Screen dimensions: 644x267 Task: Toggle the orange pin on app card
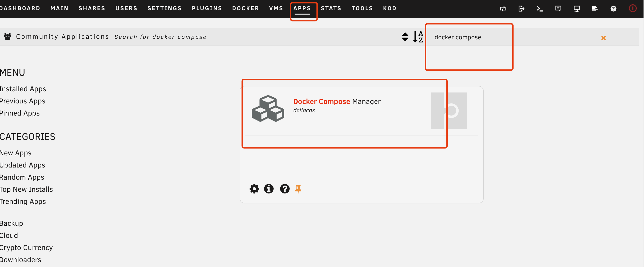298,189
